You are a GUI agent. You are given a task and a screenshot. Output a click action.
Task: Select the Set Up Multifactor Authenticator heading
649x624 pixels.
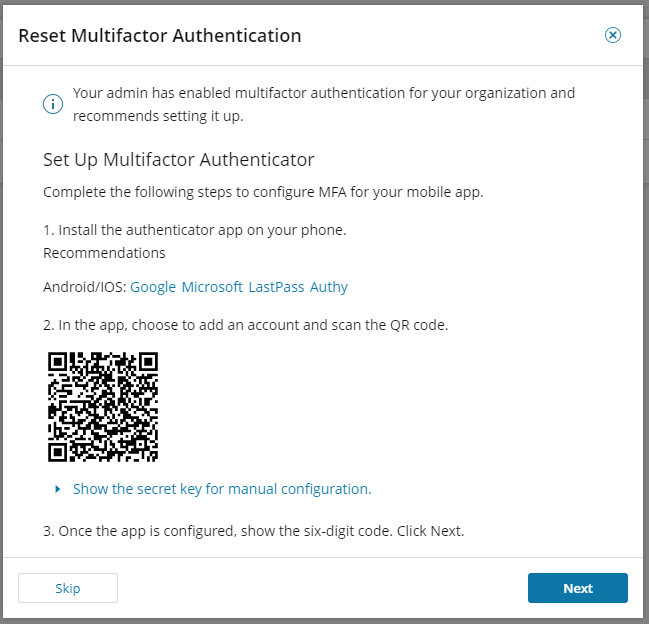[179, 160]
